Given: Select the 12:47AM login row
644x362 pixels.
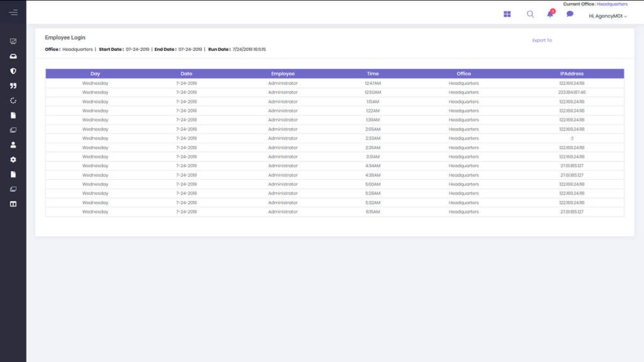Looking at the screenshot, I should (x=283, y=82).
